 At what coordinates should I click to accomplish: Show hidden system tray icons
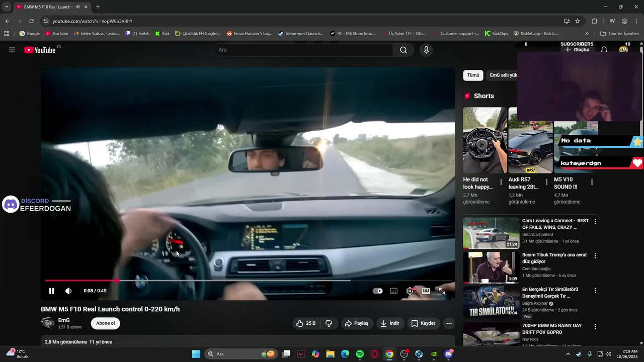(568, 354)
